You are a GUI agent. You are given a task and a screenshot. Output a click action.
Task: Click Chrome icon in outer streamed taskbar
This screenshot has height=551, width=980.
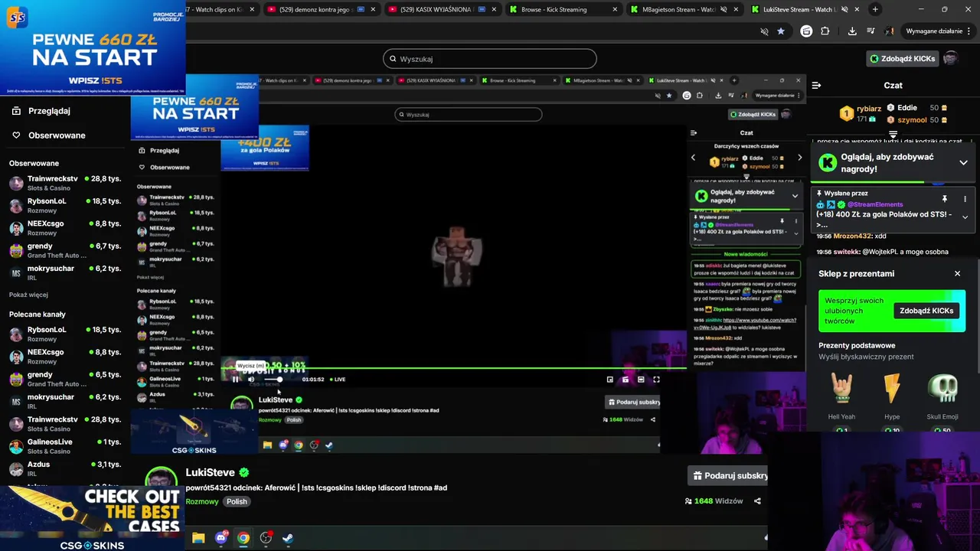tap(243, 538)
